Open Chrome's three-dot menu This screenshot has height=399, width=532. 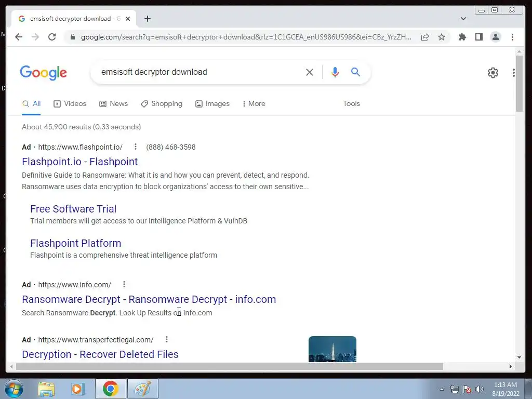coord(512,37)
